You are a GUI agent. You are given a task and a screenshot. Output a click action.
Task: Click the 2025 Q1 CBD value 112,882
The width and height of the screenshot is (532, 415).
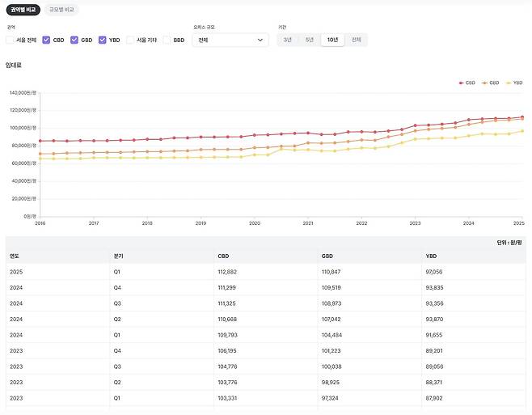tap(230, 272)
